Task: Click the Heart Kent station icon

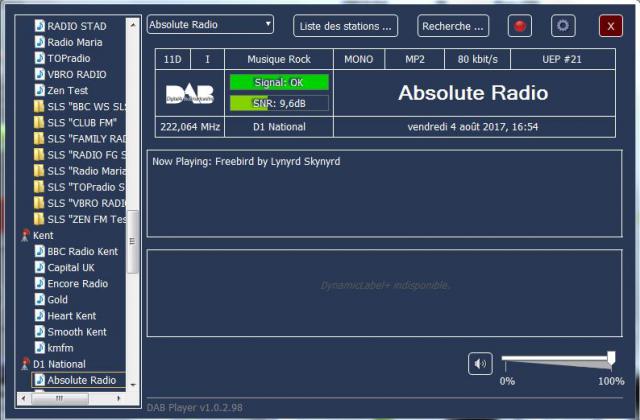Action: 40,316
